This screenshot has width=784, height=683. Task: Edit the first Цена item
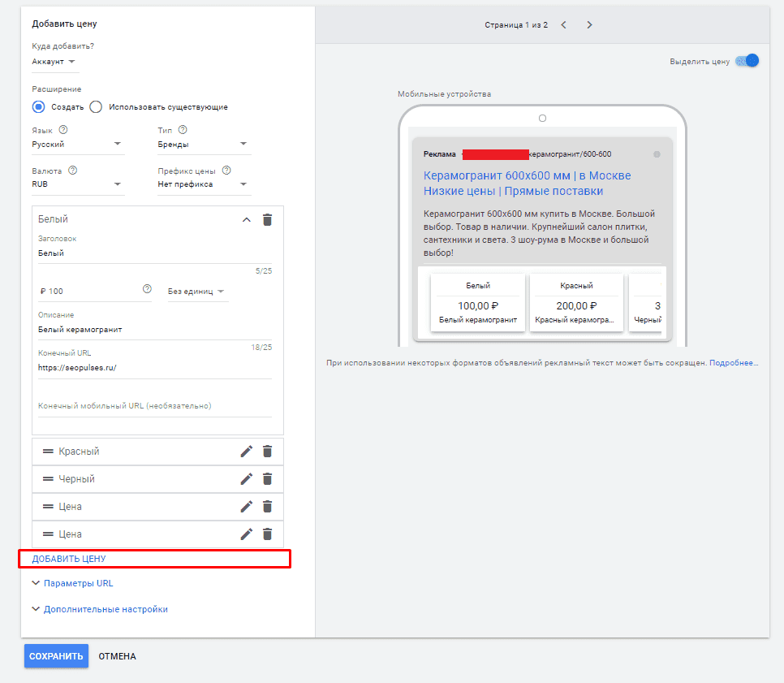(247, 507)
